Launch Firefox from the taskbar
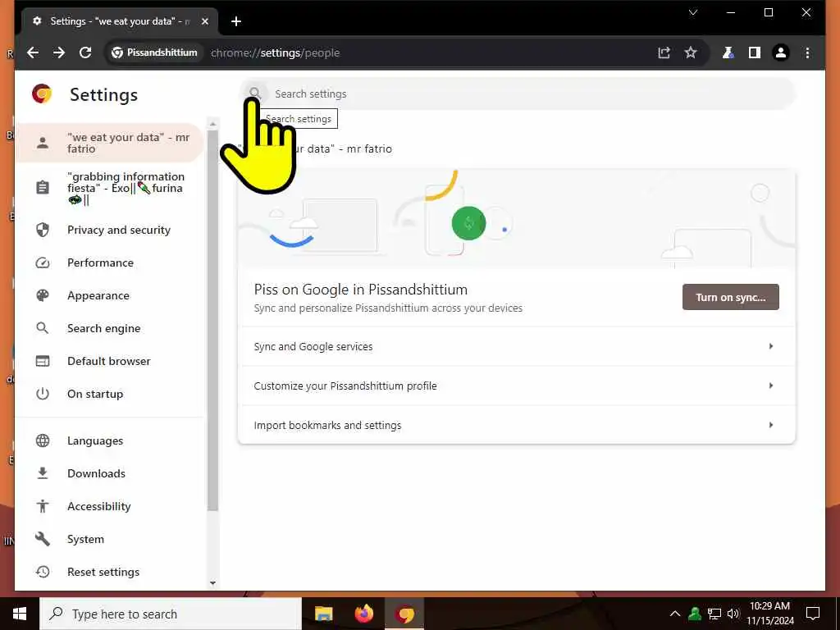The height and width of the screenshot is (630, 840). (x=364, y=614)
